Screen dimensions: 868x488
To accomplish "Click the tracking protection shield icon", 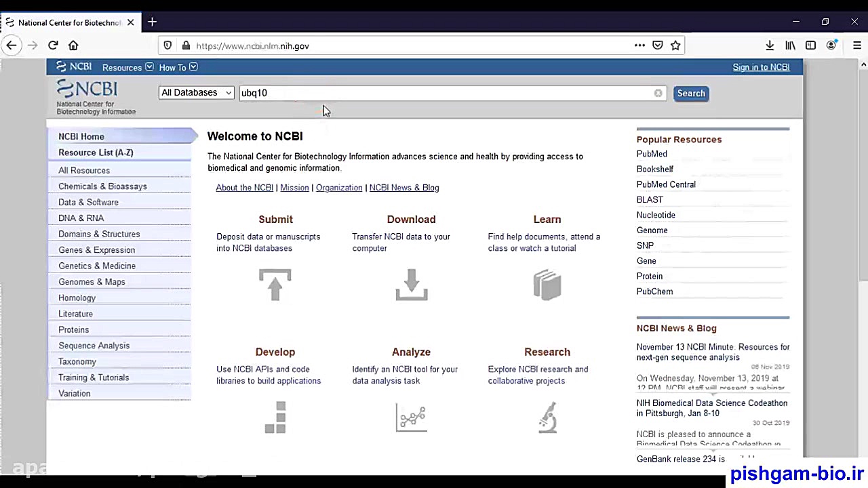I will [167, 45].
